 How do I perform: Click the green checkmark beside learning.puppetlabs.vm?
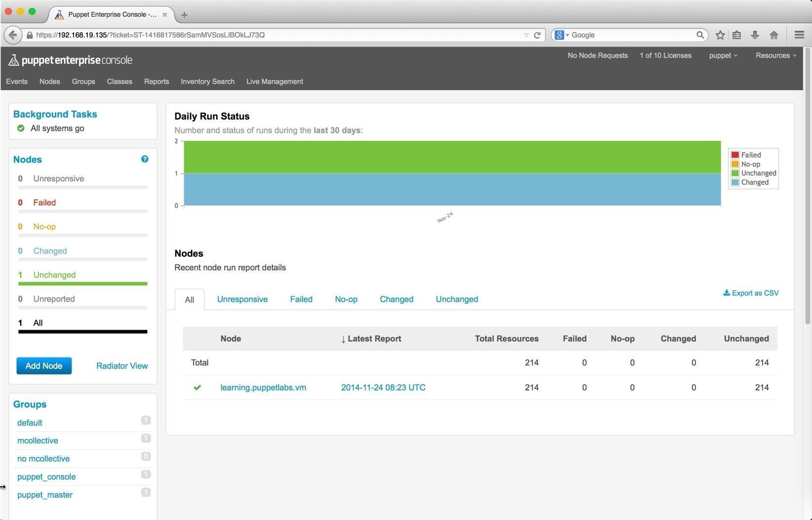point(197,388)
